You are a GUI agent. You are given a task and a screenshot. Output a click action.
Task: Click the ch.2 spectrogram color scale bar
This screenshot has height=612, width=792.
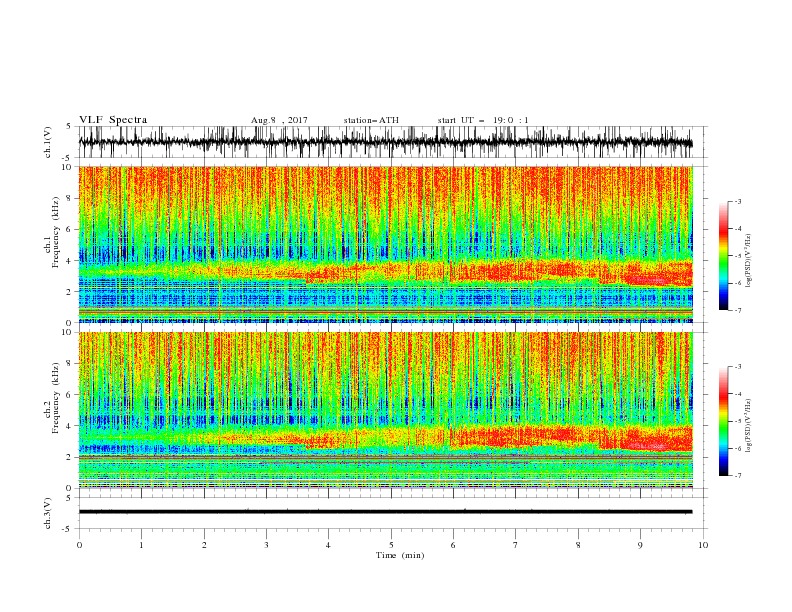pyautogui.click(x=723, y=421)
